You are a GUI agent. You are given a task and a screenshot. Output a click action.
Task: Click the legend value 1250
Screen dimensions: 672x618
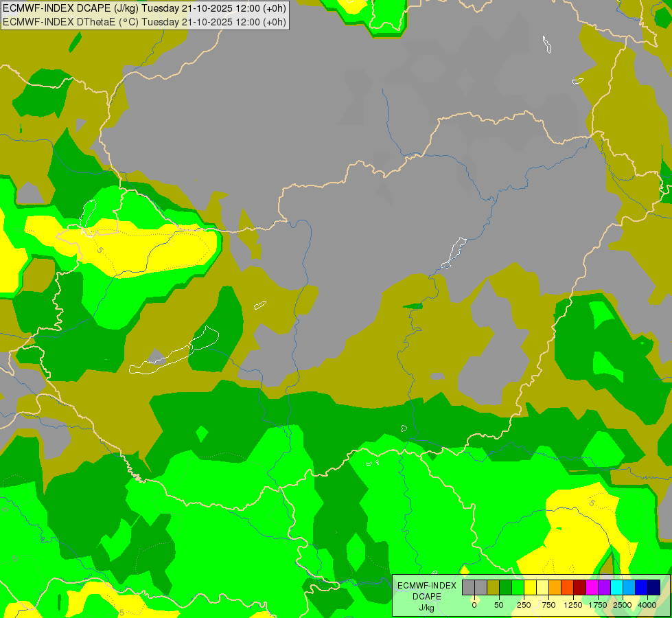[x=573, y=605]
